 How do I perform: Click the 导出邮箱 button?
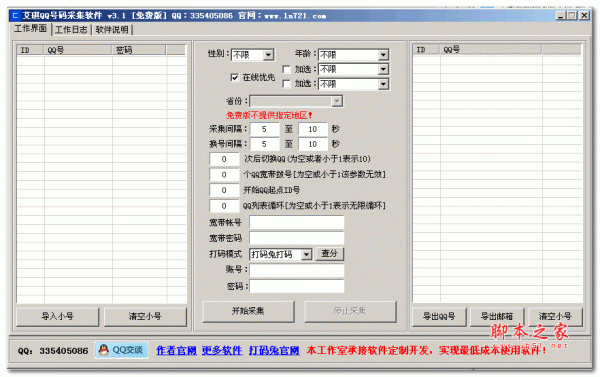(x=497, y=317)
